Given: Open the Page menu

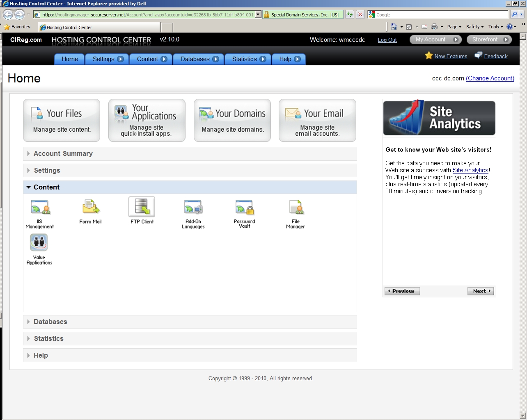Looking at the screenshot, I should (454, 27).
